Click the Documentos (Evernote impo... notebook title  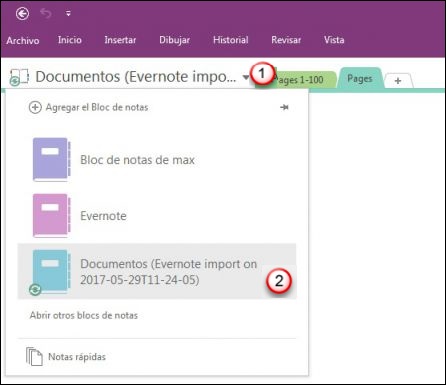point(136,77)
